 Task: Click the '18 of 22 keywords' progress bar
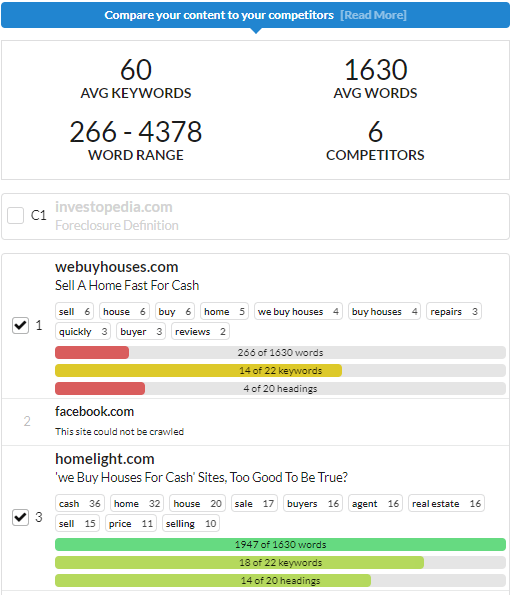[280, 562]
